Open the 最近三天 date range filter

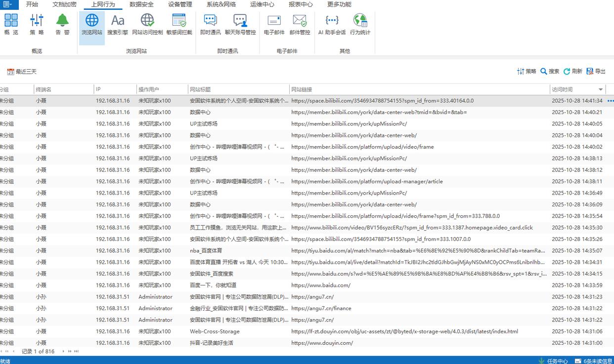tap(22, 72)
